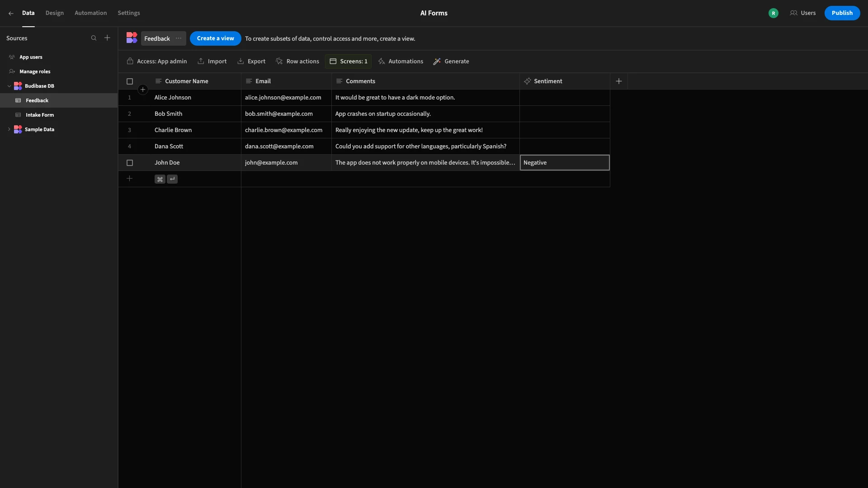Click the Publish button
The image size is (868, 488).
click(x=842, y=13)
